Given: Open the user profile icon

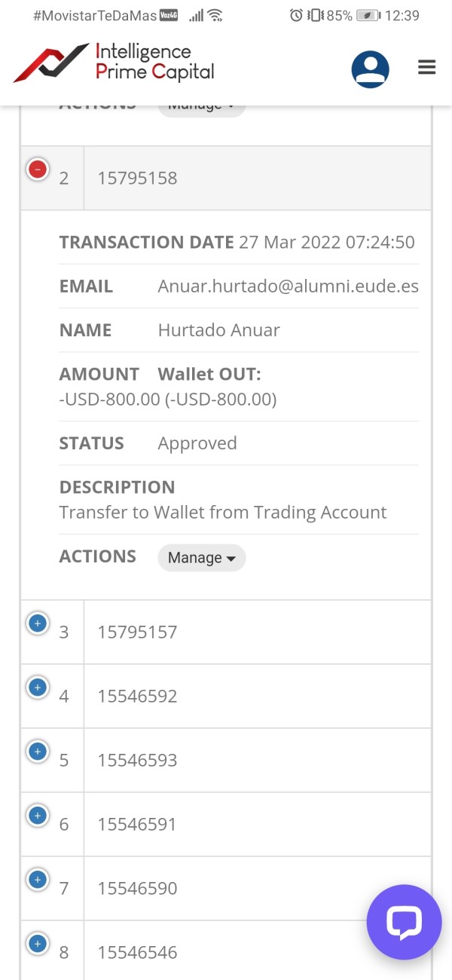Looking at the screenshot, I should click(x=370, y=70).
